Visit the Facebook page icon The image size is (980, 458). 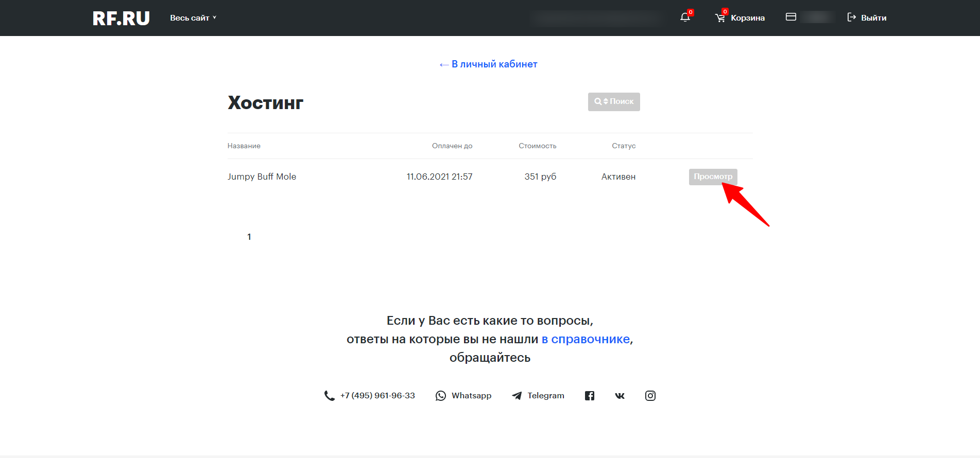(590, 396)
